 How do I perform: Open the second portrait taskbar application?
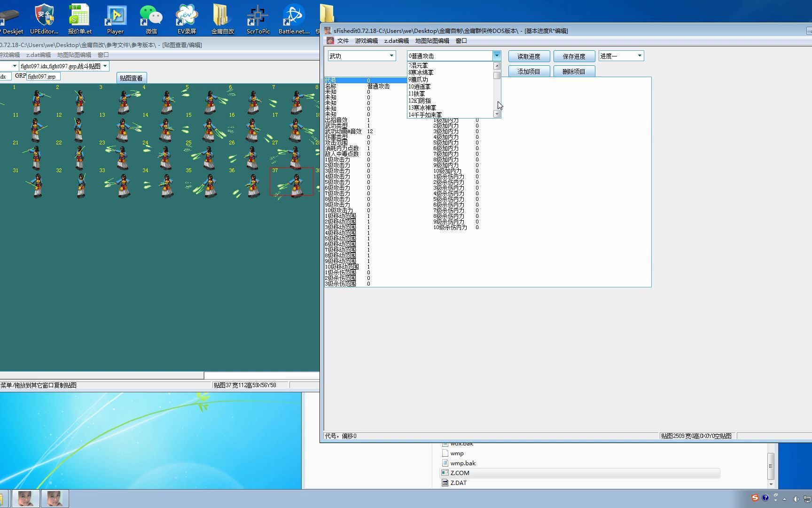click(55, 499)
